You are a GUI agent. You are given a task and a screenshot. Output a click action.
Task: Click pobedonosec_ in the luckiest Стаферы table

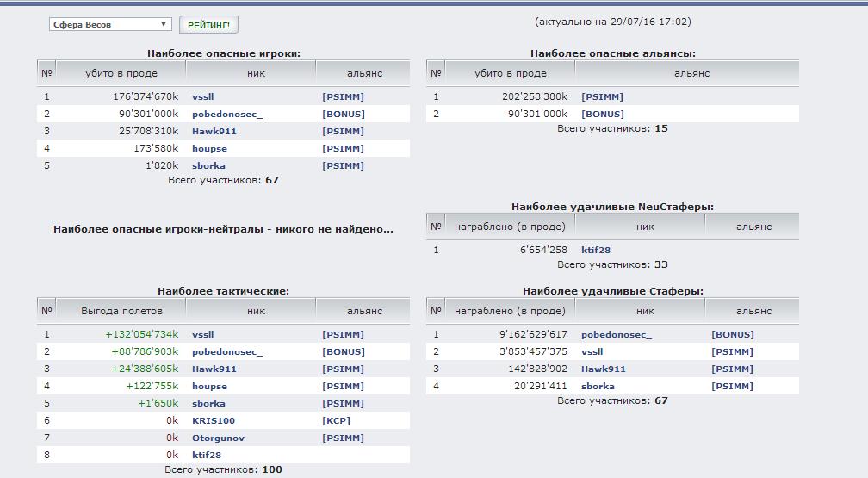[616, 335]
